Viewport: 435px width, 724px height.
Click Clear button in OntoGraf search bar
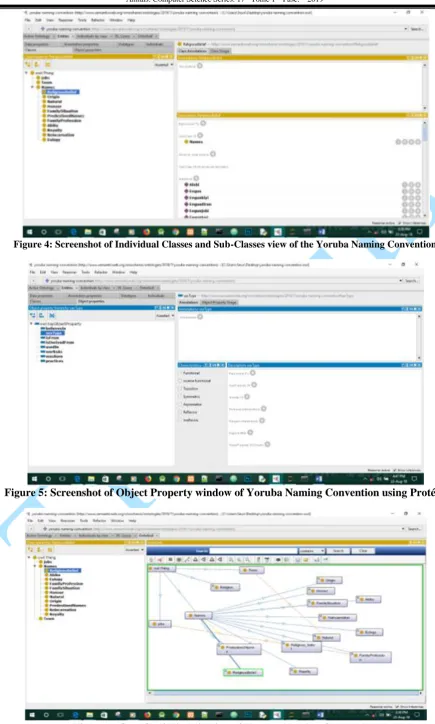[x=363, y=551]
